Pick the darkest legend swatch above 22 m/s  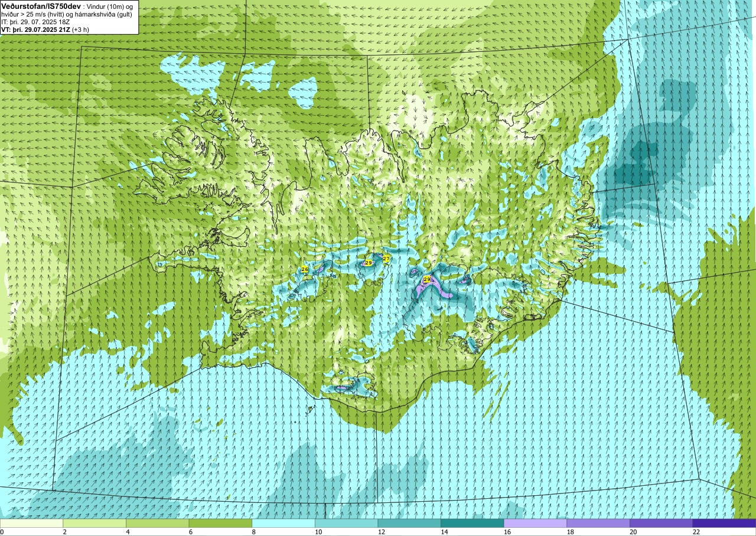pyautogui.click(x=724, y=523)
